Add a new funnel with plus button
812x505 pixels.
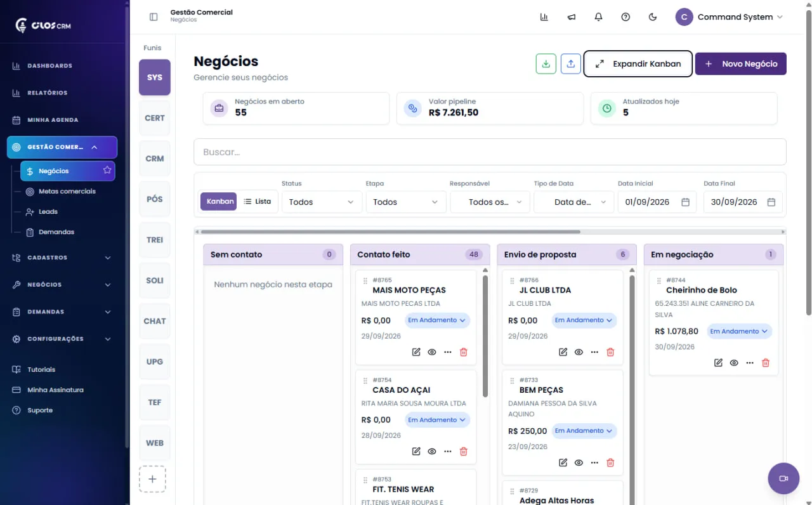[152, 479]
